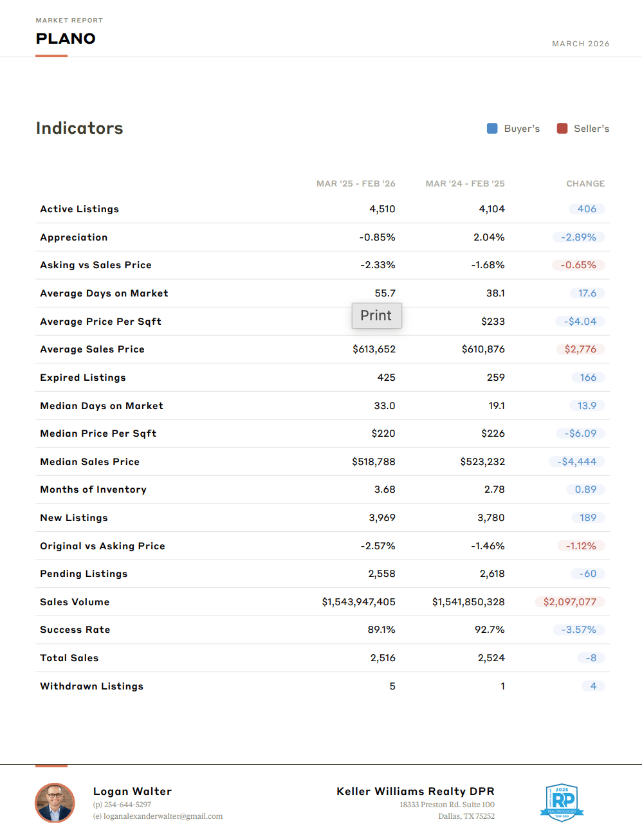Click the red Seller's legend swatch

click(x=562, y=129)
